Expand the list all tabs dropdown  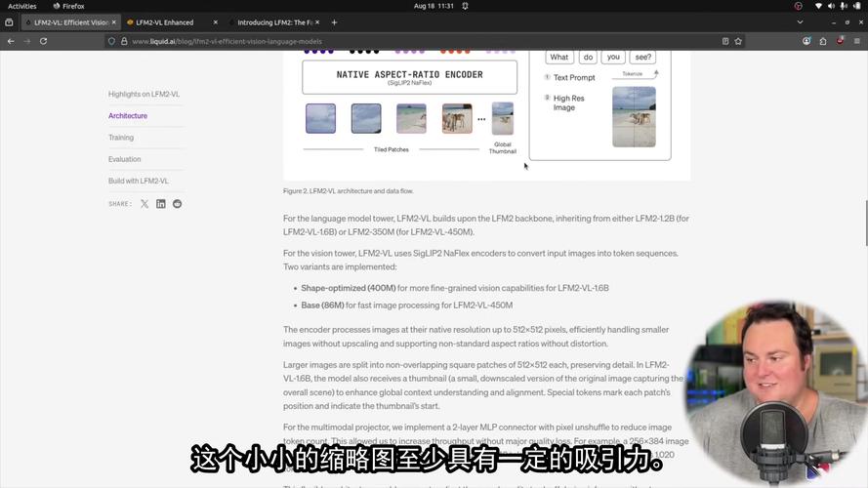pyautogui.click(x=800, y=22)
